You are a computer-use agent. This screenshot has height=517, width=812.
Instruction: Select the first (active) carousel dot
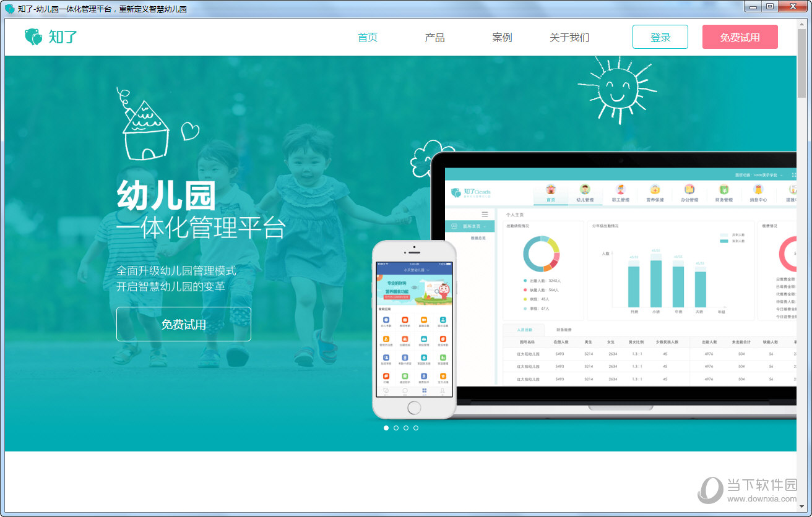point(386,428)
